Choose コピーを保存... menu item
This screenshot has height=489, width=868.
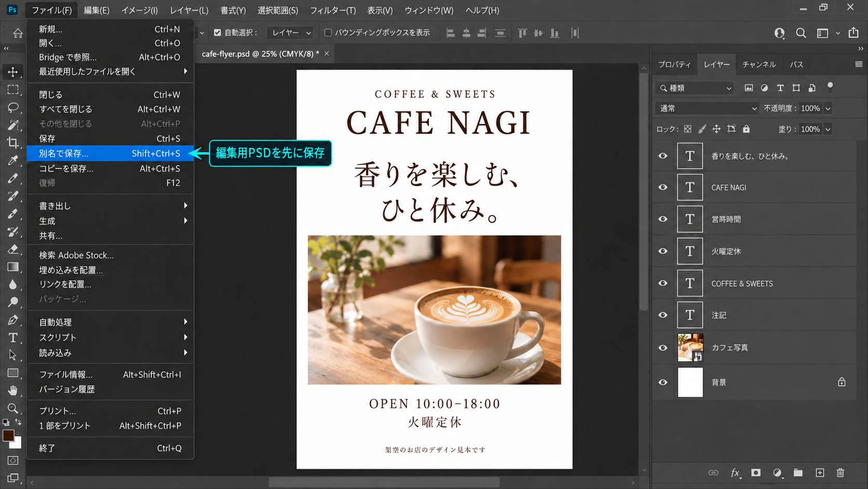(x=110, y=168)
